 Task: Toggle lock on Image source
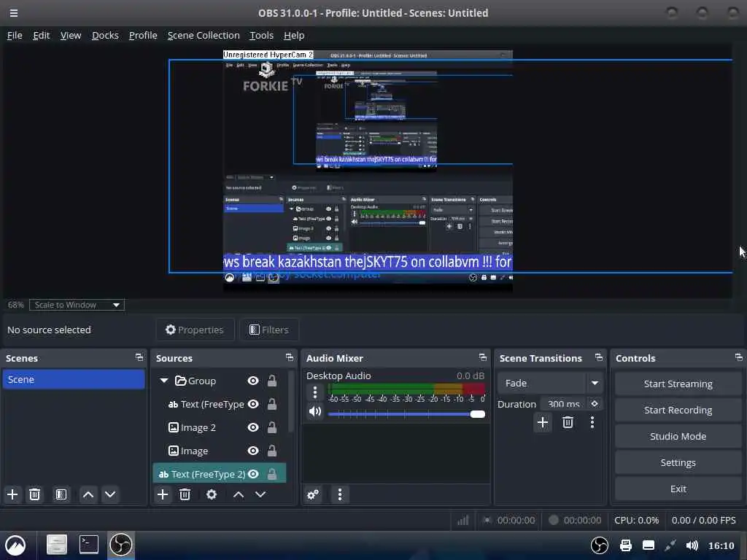[272, 451]
